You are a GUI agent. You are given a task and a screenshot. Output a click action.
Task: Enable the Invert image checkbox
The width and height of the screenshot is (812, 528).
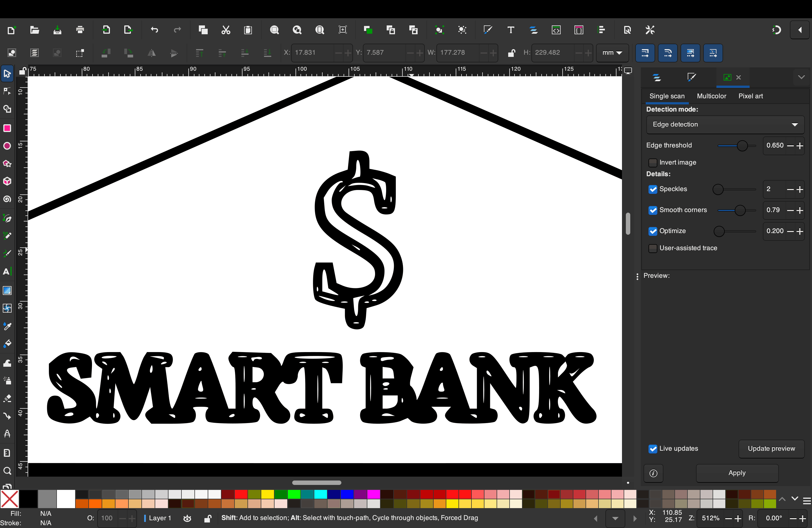tap(652, 163)
